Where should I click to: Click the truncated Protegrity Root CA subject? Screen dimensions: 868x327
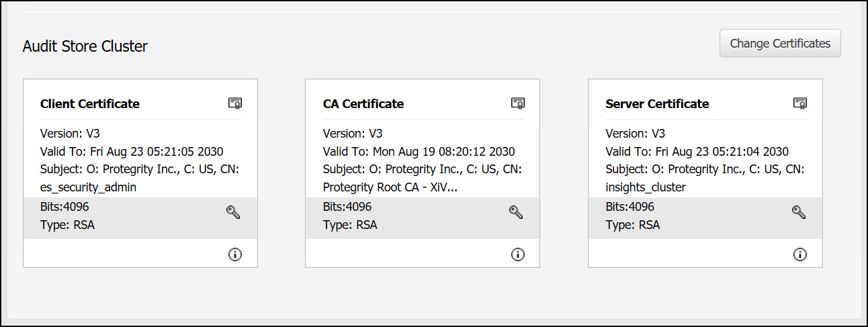click(390, 187)
